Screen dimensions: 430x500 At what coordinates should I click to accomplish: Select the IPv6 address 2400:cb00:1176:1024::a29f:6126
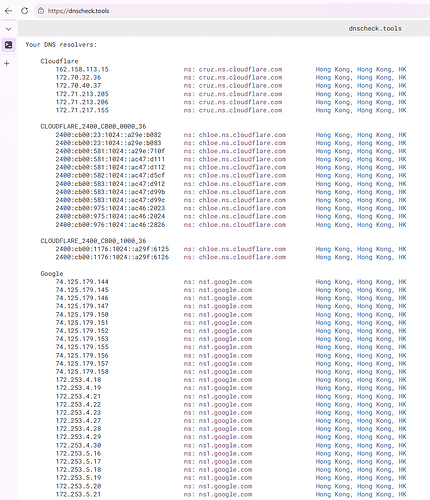tap(112, 257)
